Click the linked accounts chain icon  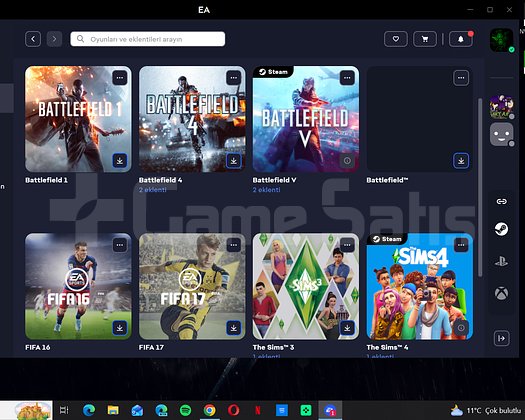coord(501,201)
